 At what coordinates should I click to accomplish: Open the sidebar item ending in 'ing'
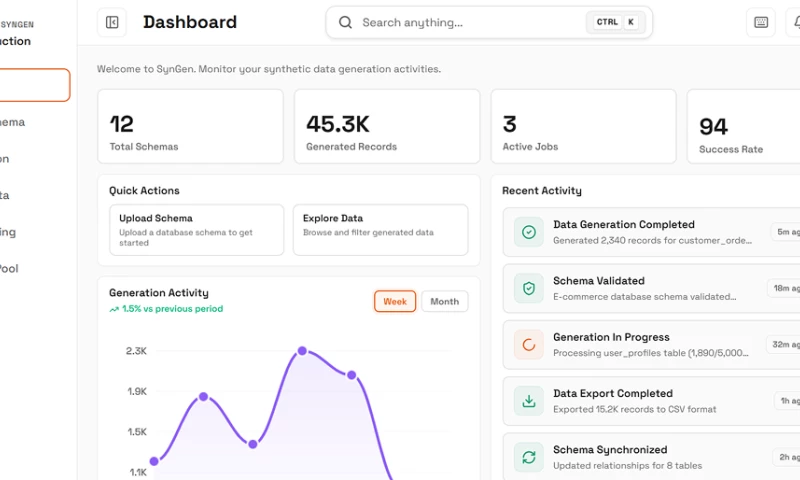(x=8, y=232)
